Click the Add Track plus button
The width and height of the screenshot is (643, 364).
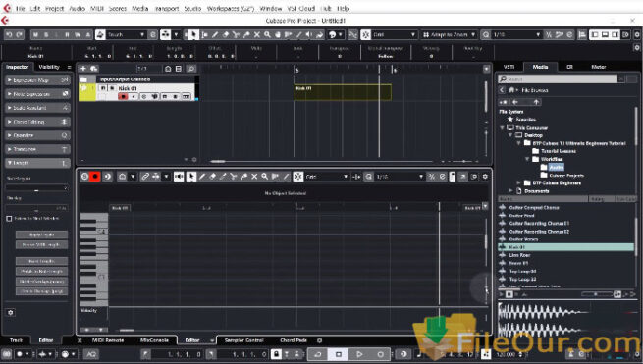[83, 69]
